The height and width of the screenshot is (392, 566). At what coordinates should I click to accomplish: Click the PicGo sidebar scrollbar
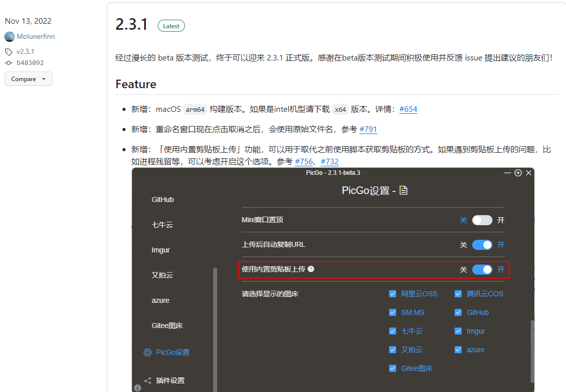[x=215, y=329]
